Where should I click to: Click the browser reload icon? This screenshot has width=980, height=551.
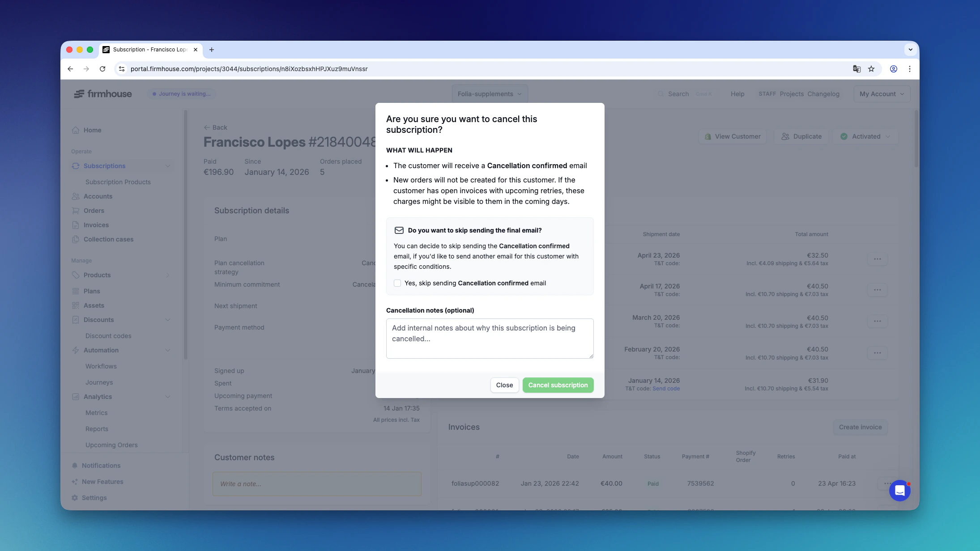tap(102, 69)
